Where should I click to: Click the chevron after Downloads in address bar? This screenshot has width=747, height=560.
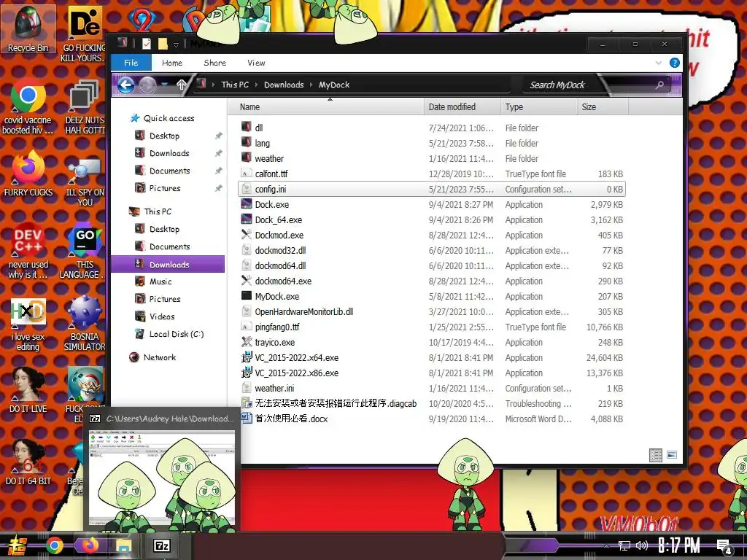click(311, 85)
